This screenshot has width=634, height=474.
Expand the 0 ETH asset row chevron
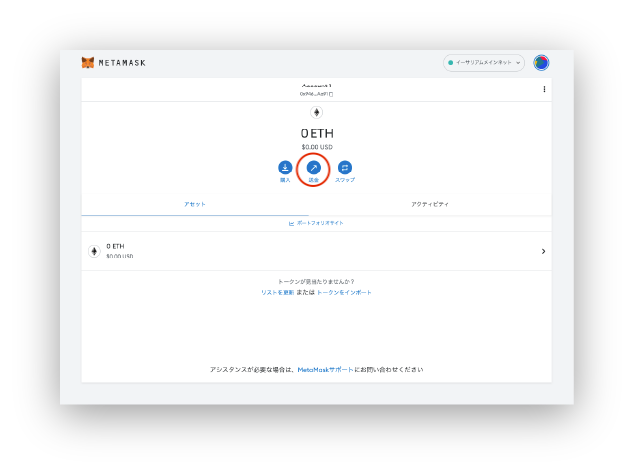[543, 252]
